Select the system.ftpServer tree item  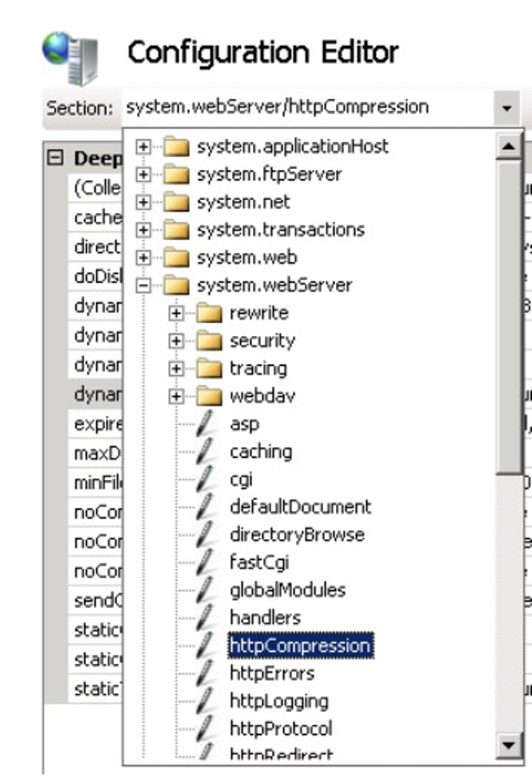click(270, 175)
